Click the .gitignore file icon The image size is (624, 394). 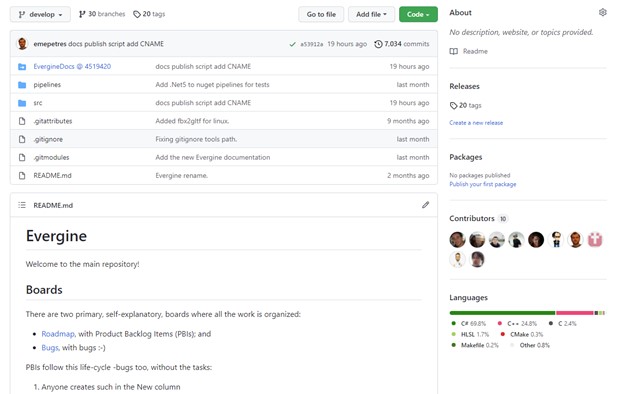pos(22,139)
